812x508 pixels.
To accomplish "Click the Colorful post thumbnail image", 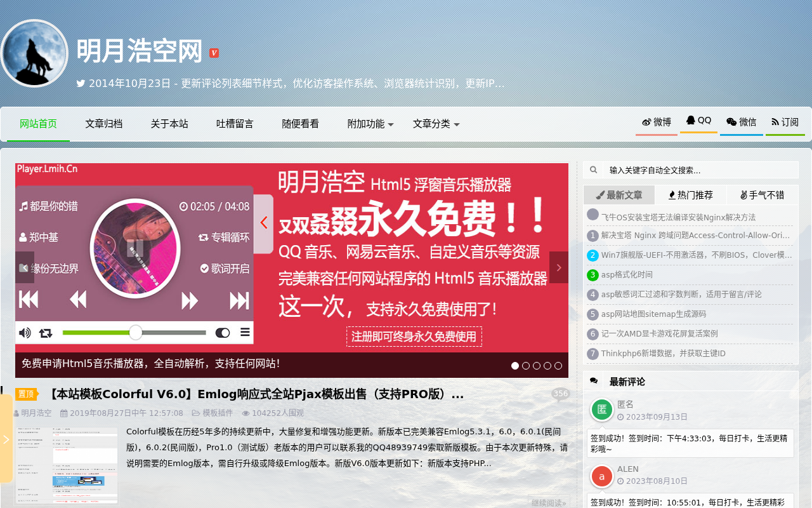I will pyautogui.click(x=67, y=465).
